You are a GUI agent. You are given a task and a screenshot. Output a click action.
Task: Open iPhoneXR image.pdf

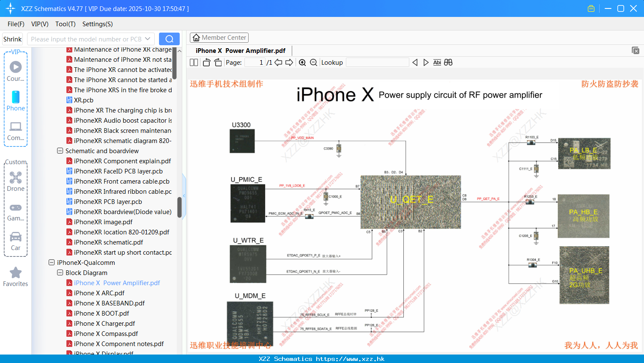click(x=103, y=222)
